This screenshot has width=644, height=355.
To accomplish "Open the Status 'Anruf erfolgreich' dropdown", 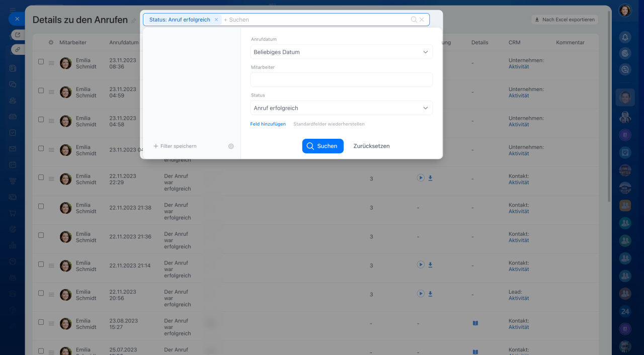I will click(341, 108).
